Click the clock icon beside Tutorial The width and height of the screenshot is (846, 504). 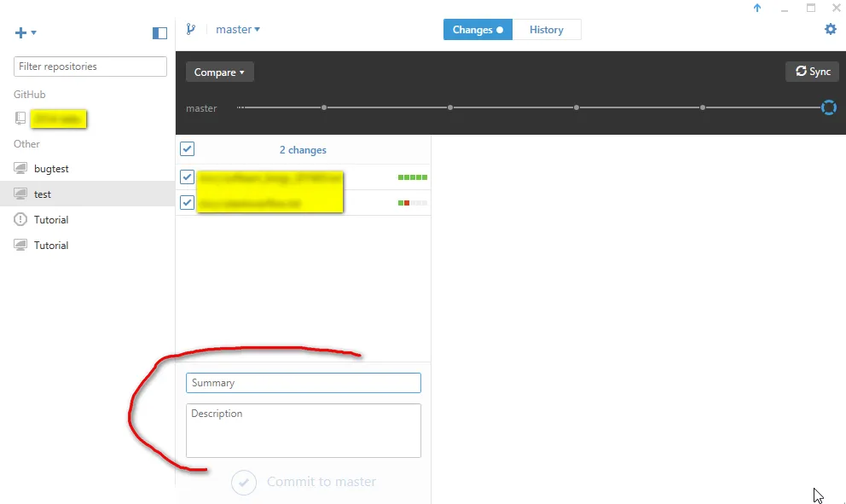[21, 219]
